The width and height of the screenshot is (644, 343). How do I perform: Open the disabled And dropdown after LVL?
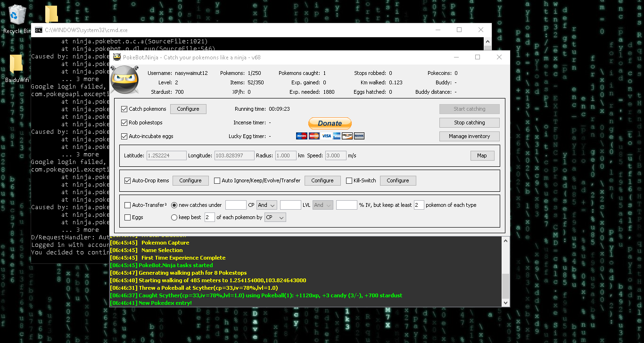322,205
